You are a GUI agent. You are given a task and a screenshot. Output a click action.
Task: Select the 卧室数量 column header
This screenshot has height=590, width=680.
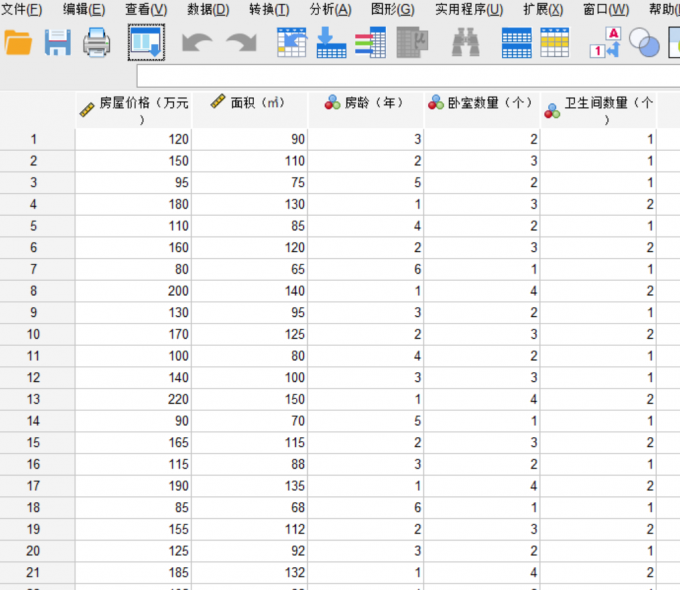pyautogui.click(x=483, y=103)
